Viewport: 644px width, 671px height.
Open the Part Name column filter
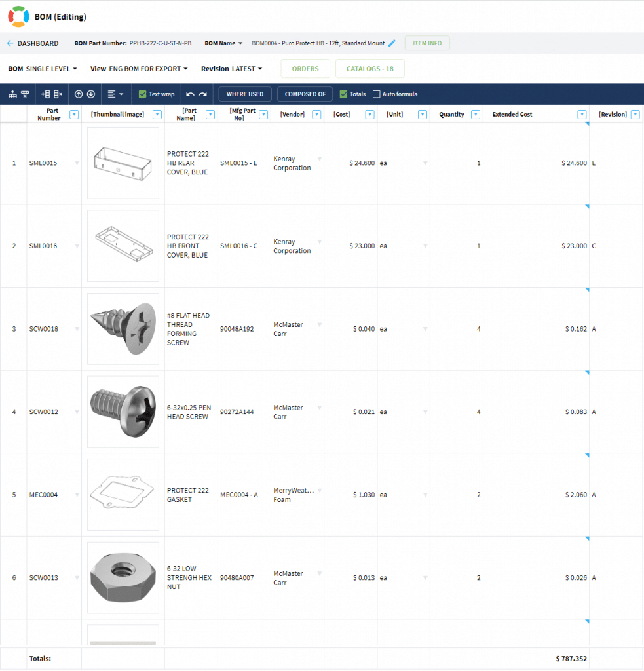(210, 114)
